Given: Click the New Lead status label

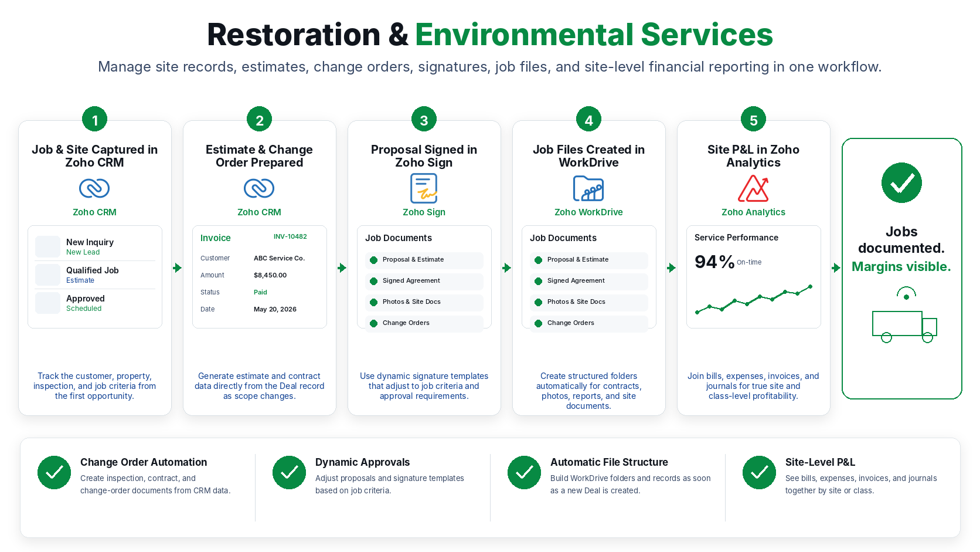Looking at the screenshot, I should tap(83, 252).
